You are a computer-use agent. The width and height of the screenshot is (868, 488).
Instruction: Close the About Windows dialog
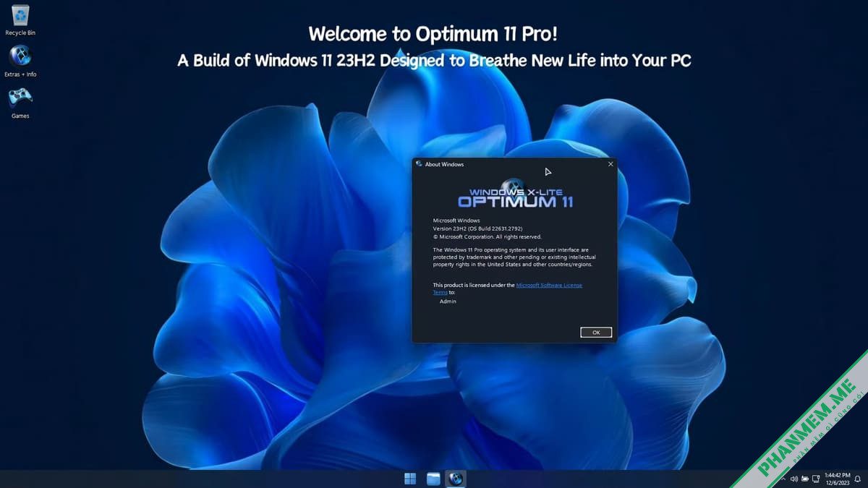click(x=610, y=164)
